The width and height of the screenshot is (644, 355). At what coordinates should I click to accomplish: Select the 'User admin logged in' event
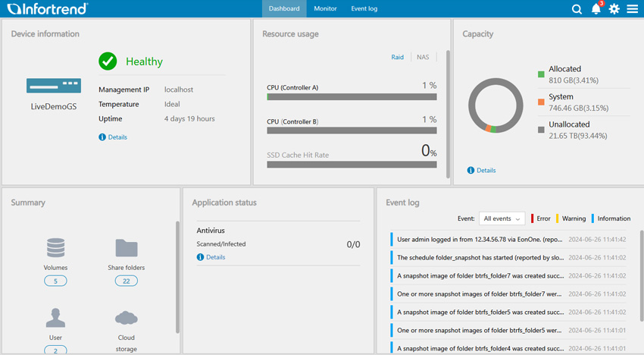[508, 240]
